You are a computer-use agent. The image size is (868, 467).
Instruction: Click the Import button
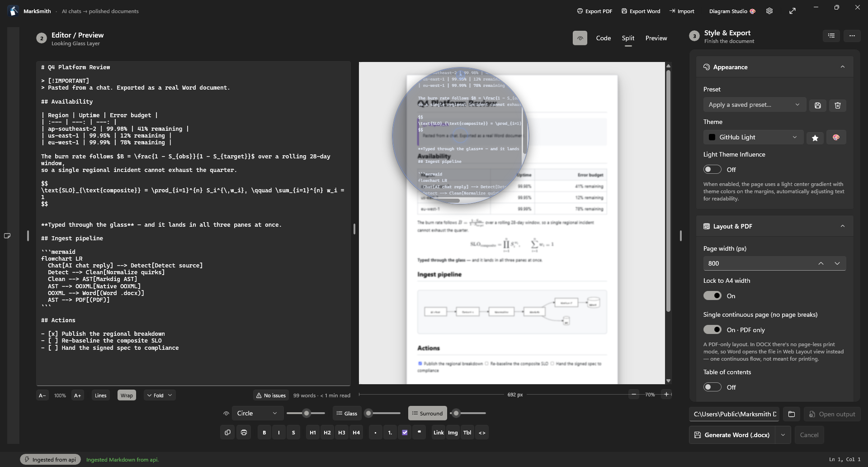(x=682, y=11)
